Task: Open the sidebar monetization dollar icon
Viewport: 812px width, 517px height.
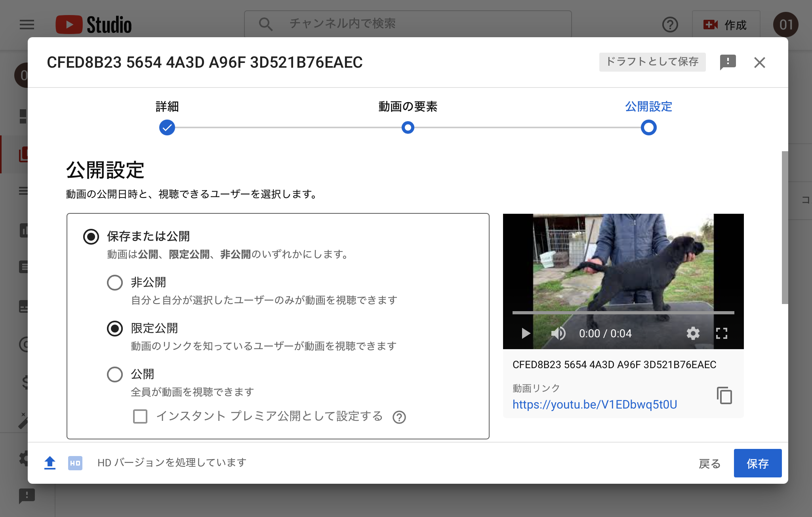Action: click(25, 382)
